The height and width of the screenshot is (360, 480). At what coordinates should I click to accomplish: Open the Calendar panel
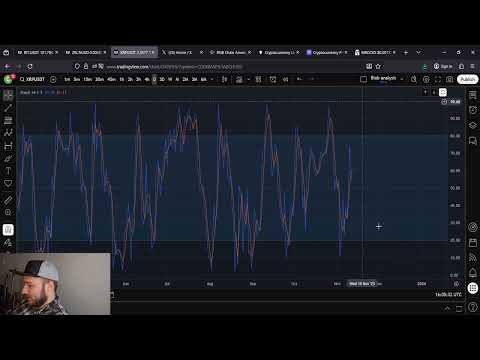click(x=473, y=242)
